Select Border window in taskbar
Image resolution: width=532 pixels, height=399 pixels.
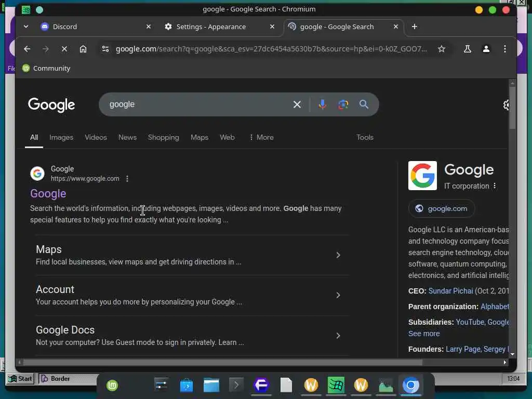point(68,379)
